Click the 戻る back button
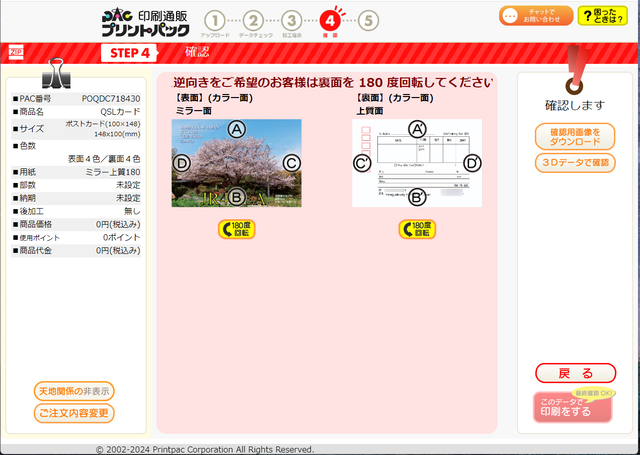The width and height of the screenshot is (640, 455). tap(575, 373)
